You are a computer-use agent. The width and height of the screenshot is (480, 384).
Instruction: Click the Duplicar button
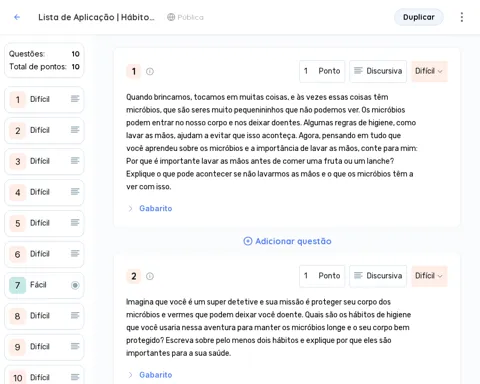coord(419,17)
